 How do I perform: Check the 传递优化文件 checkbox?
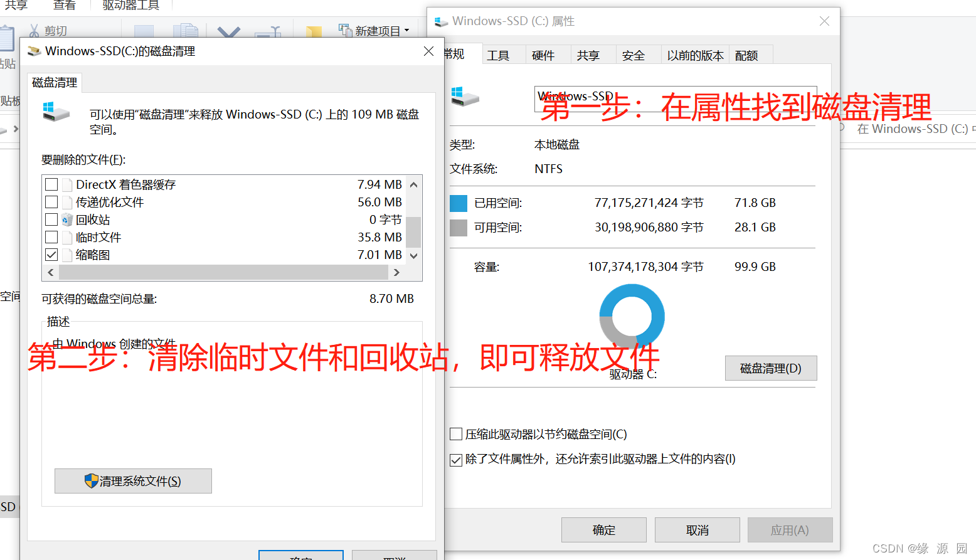51,202
